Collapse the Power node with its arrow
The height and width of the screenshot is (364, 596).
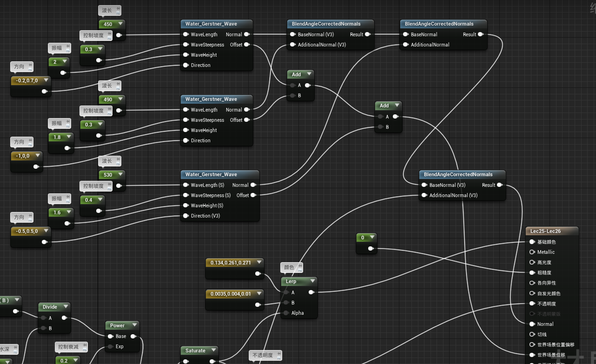click(x=134, y=325)
